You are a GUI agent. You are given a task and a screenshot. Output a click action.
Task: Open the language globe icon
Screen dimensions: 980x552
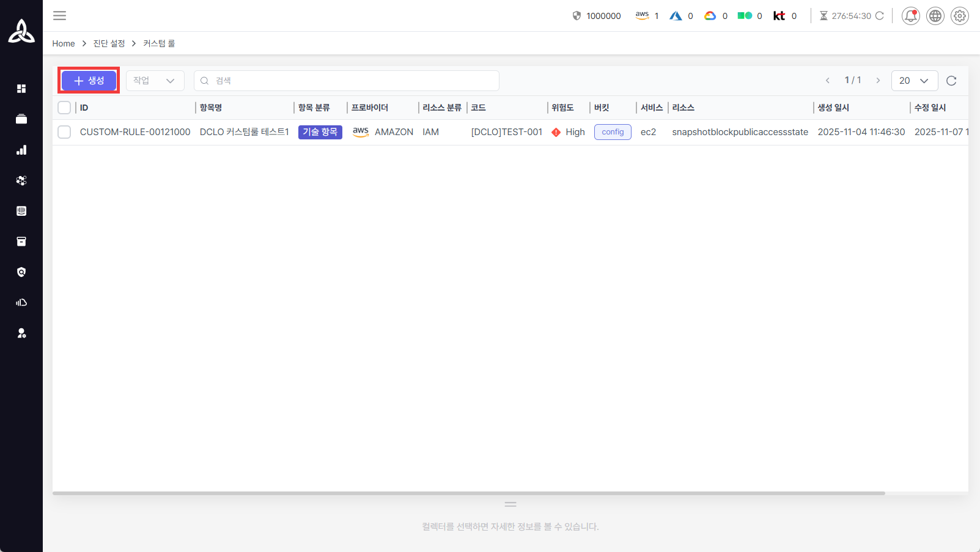point(935,16)
